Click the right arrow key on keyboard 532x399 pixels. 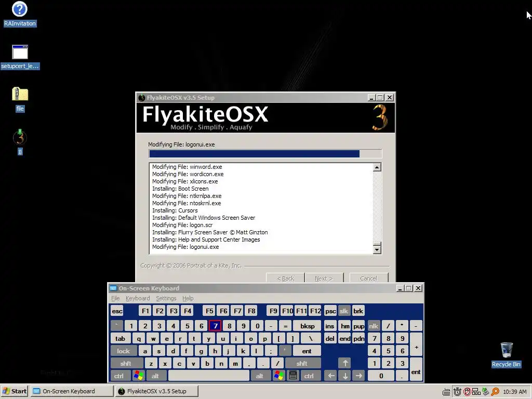(358, 376)
